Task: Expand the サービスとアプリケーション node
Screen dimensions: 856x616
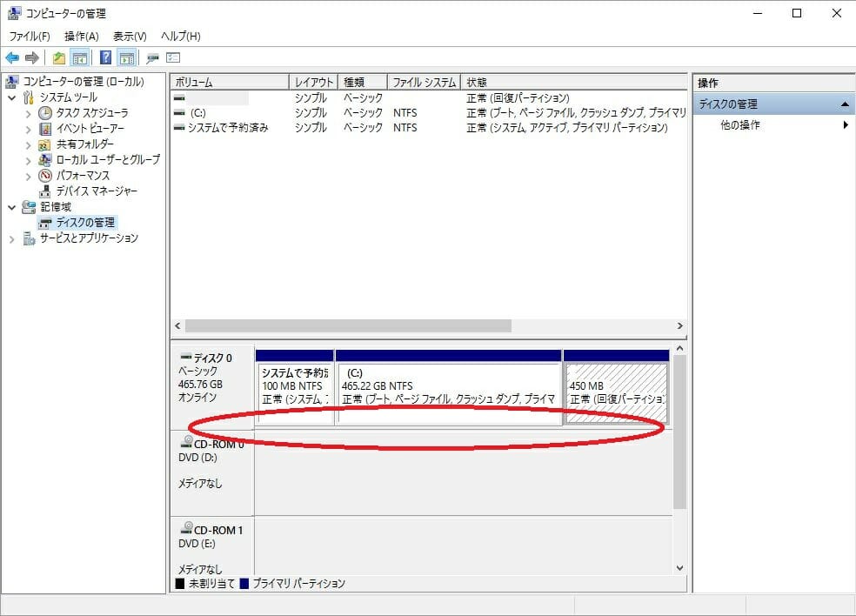Action: 12,238
